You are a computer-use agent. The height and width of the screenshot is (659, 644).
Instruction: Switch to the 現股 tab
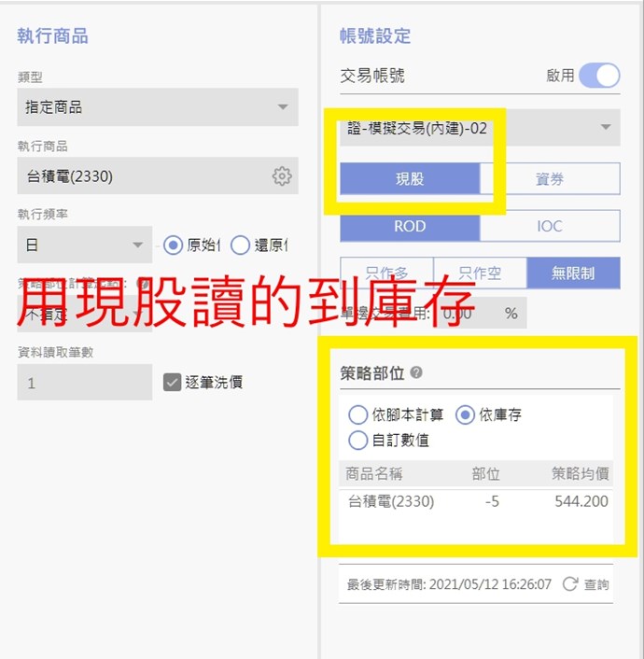[410, 178]
